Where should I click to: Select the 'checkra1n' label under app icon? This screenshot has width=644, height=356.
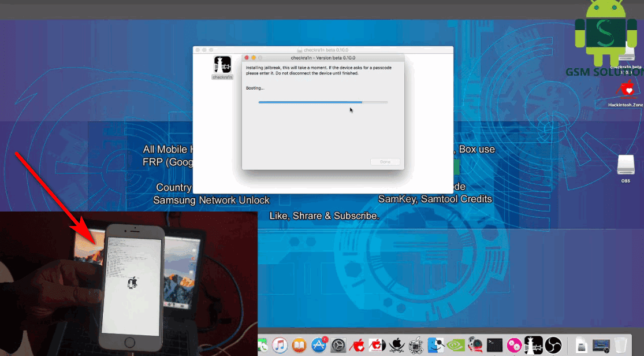pos(222,77)
